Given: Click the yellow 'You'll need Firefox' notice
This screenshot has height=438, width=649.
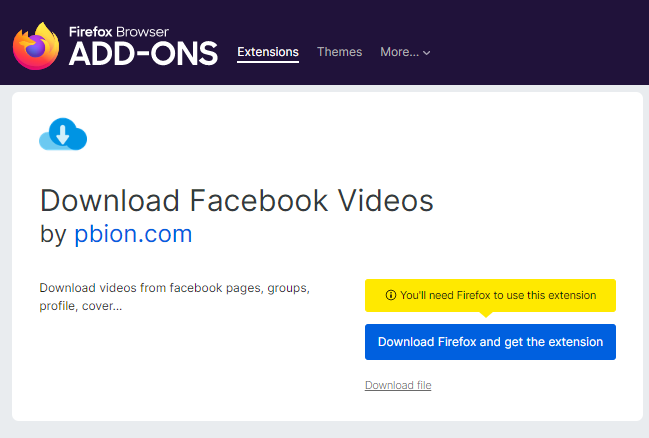Looking at the screenshot, I should [490, 295].
